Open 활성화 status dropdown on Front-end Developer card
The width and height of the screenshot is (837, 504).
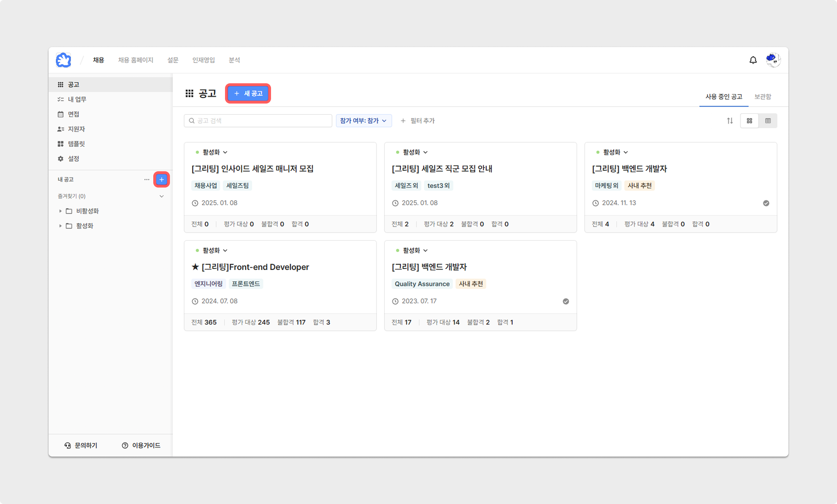point(215,251)
